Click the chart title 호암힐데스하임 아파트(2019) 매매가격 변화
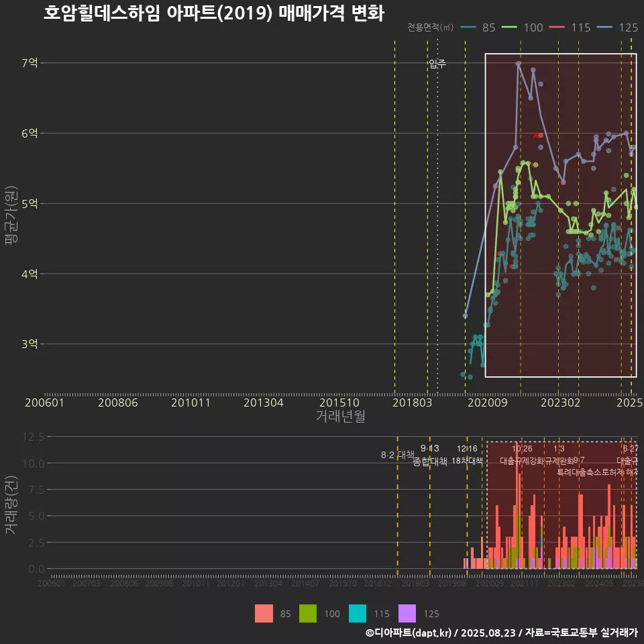Image resolution: width=644 pixels, height=644 pixels. pyautogui.click(x=213, y=13)
